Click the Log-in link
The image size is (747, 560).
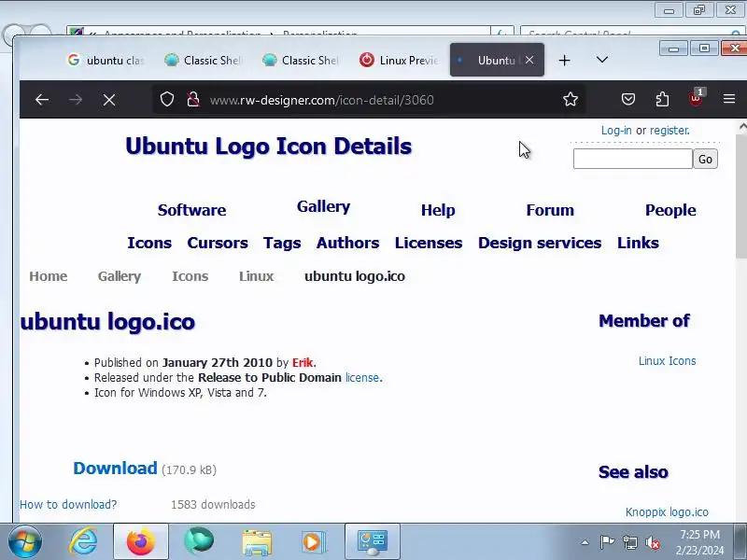tap(616, 131)
